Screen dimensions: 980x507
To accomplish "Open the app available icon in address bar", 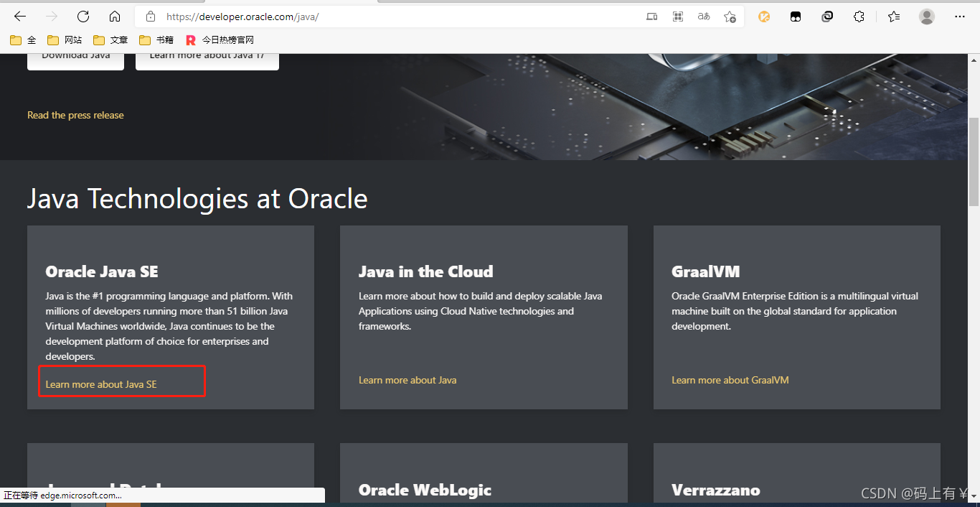I will pyautogui.click(x=651, y=17).
